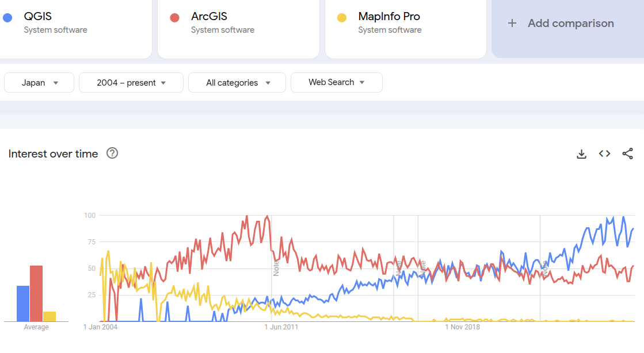
Task: Download the interest over time data
Action: [x=581, y=154]
